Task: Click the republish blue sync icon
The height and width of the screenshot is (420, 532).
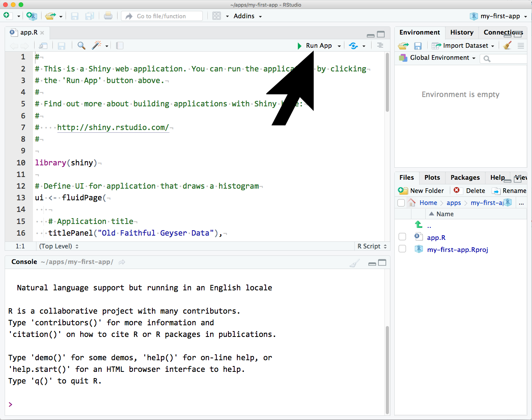Action: click(x=353, y=45)
